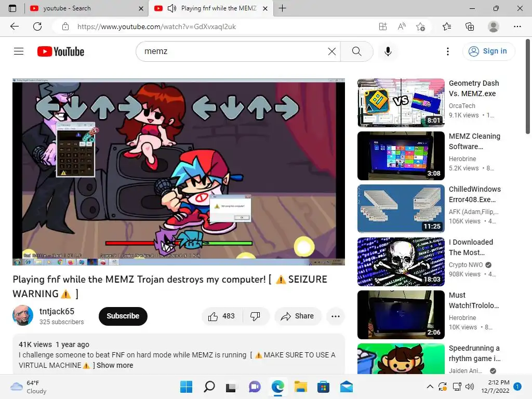Open the Crypto NWO channel name
532x399 pixels.
tap(465, 264)
